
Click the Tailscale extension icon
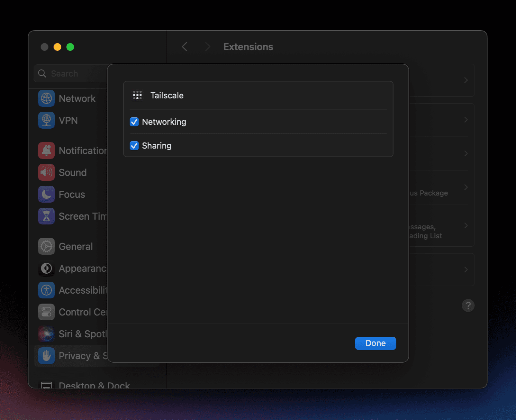[x=137, y=95]
